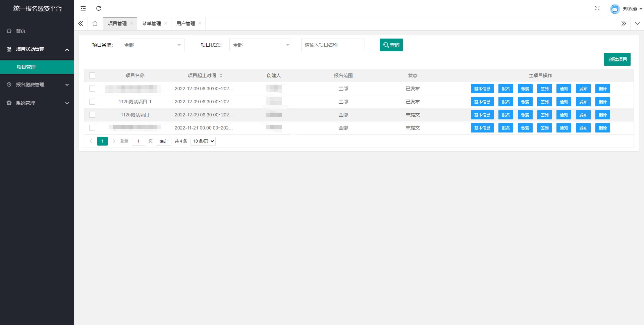Go to home tab via house icon
The height and width of the screenshot is (325, 644).
(95, 23)
